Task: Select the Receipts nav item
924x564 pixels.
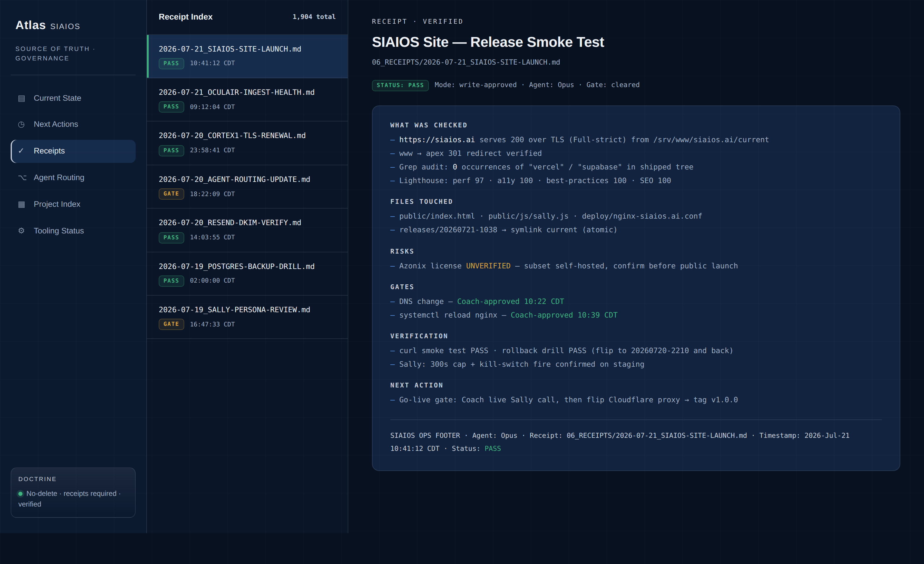Action: pos(73,151)
